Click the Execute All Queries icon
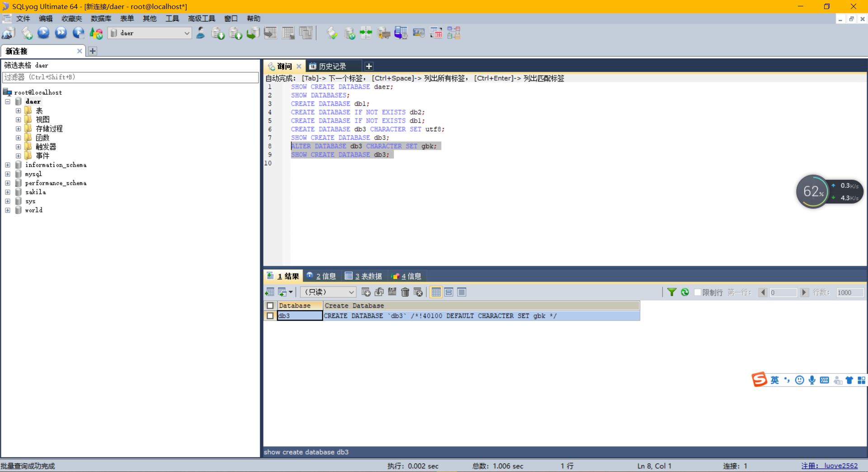 click(61, 33)
